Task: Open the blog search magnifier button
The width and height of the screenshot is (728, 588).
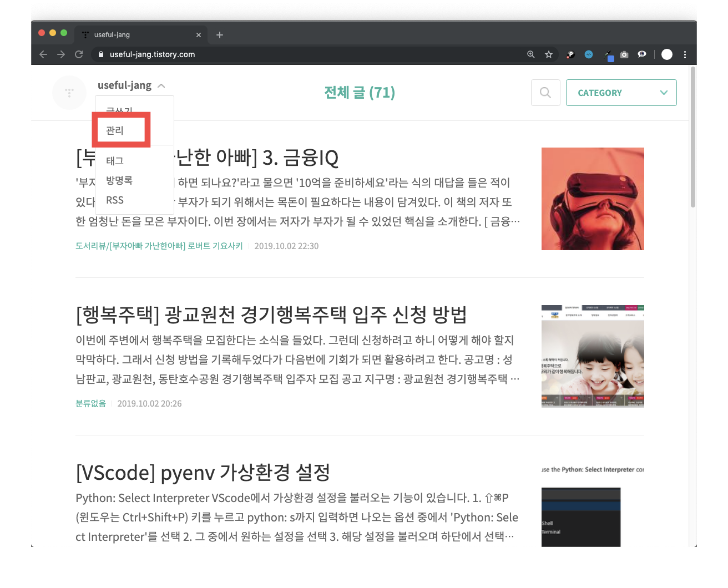Action: coord(545,93)
